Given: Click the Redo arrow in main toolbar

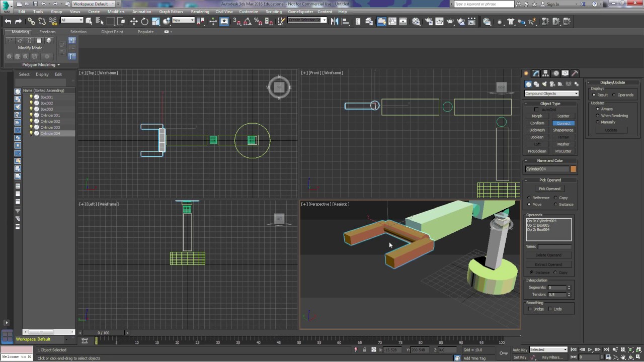Looking at the screenshot, I should (19, 21).
